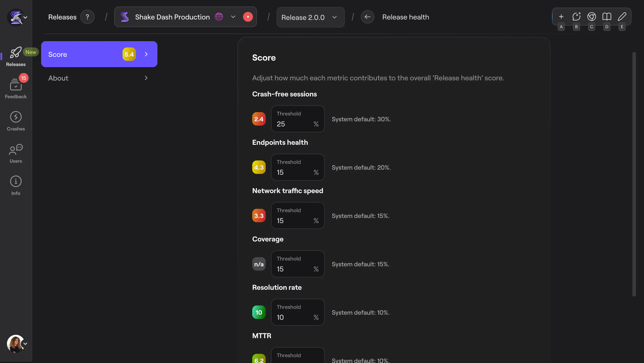The width and height of the screenshot is (644, 363).
Task: Click the Coverage threshold input field
Action: coord(298,264)
